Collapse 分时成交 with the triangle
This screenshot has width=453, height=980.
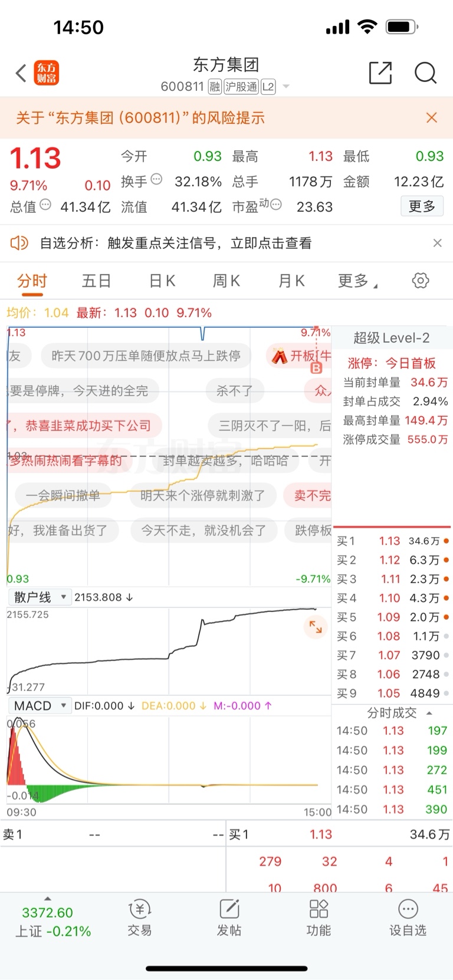(x=429, y=713)
